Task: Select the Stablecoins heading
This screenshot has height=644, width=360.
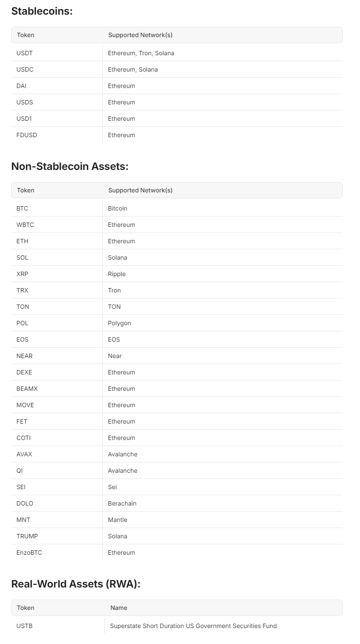Action: click(x=42, y=11)
